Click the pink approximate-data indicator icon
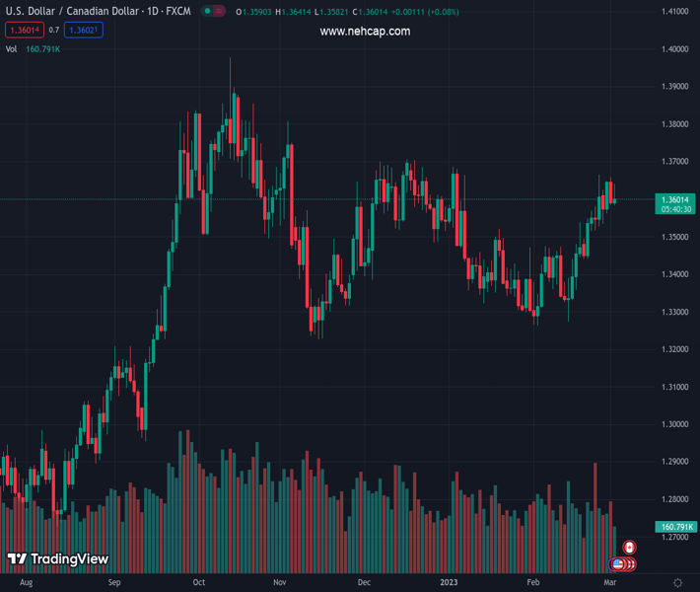700x592 pixels. [x=219, y=12]
